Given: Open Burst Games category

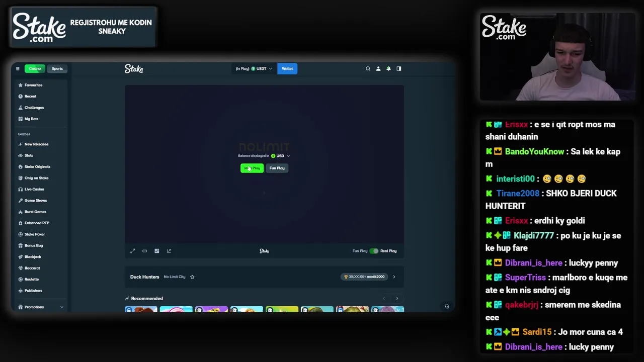Looking at the screenshot, I should point(35,212).
